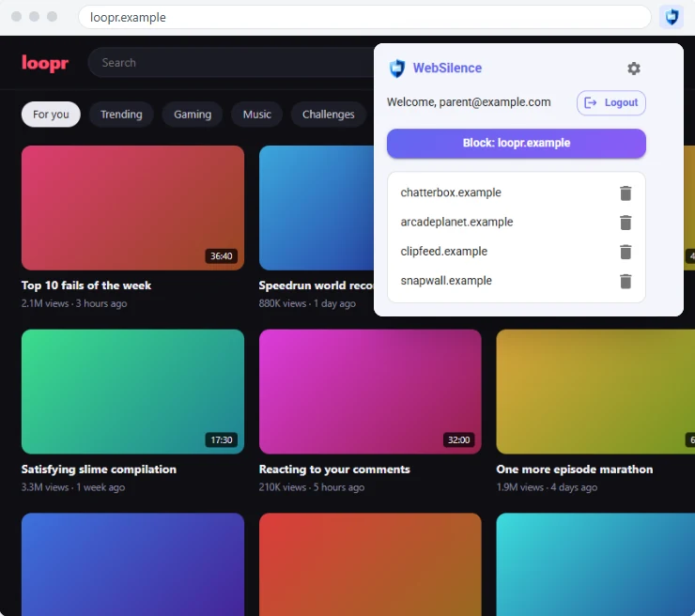695x616 pixels.
Task: Log out of the WebSilence account
Action: click(x=610, y=102)
